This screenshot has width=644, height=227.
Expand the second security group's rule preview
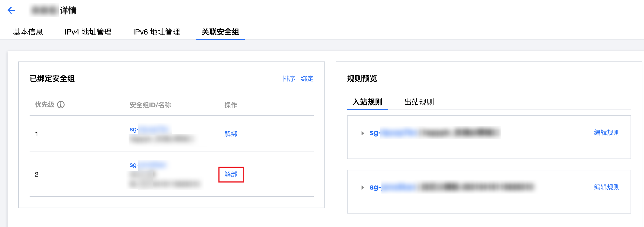(x=363, y=187)
